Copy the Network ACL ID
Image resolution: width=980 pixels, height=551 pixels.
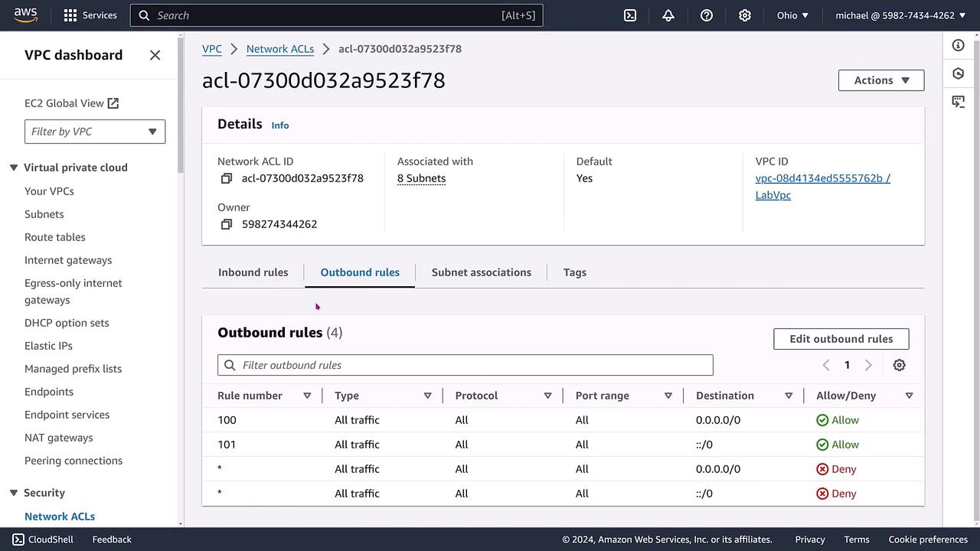click(227, 178)
